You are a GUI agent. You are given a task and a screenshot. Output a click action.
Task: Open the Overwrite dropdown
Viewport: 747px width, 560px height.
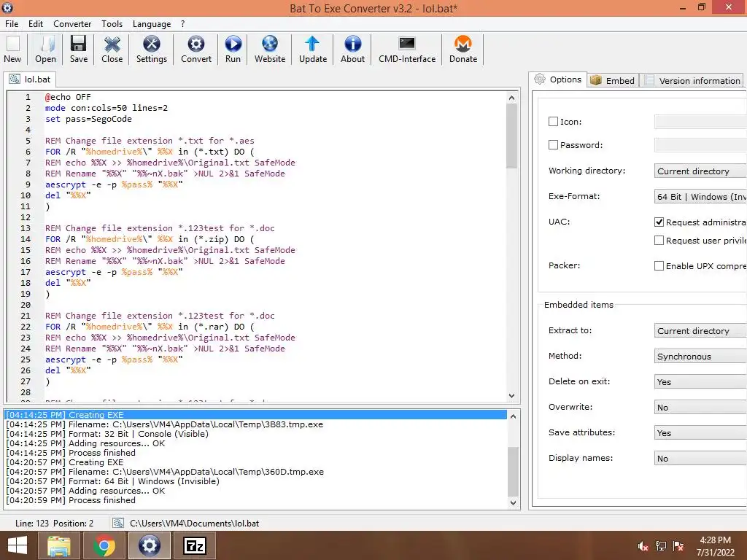pyautogui.click(x=700, y=407)
